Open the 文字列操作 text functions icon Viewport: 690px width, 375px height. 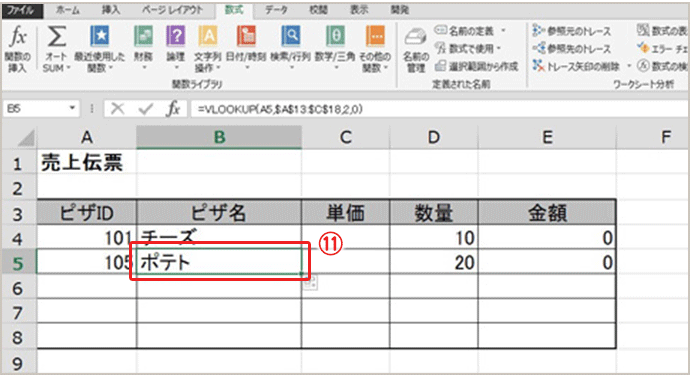pos(208,48)
